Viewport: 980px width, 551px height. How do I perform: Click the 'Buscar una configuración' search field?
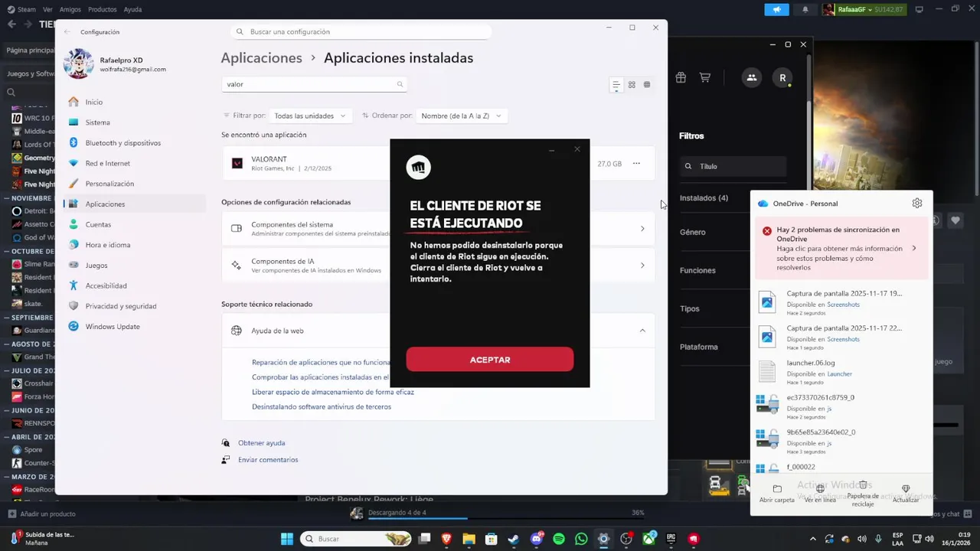pyautogui.click(x=361, y=31)
